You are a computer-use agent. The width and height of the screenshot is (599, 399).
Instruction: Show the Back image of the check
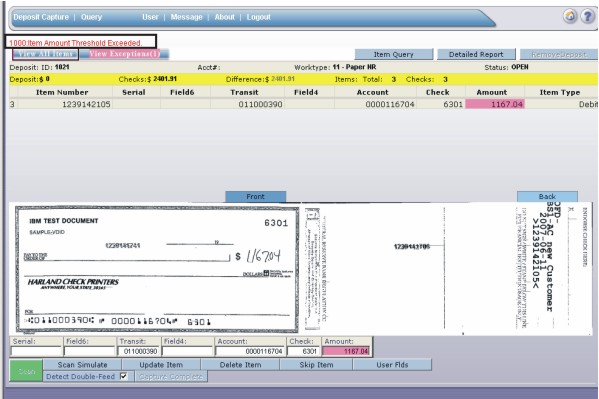click(547, 196)
